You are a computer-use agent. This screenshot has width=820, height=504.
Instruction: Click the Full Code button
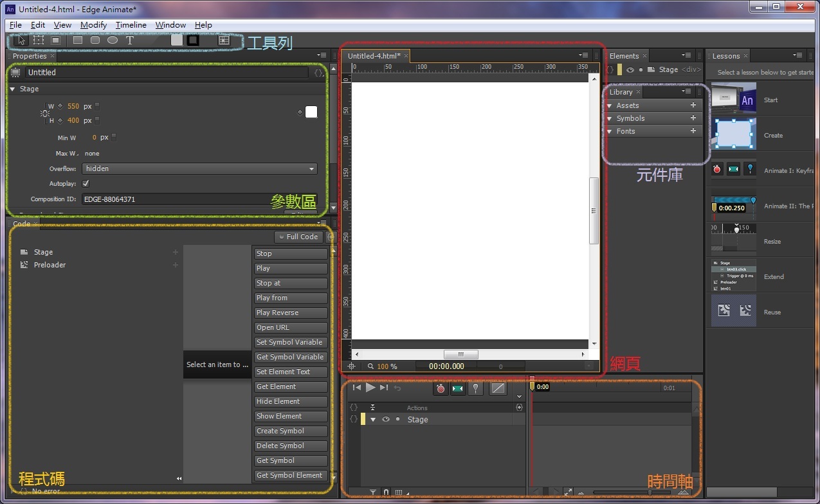pyautogui.click(x=298, y=237)
